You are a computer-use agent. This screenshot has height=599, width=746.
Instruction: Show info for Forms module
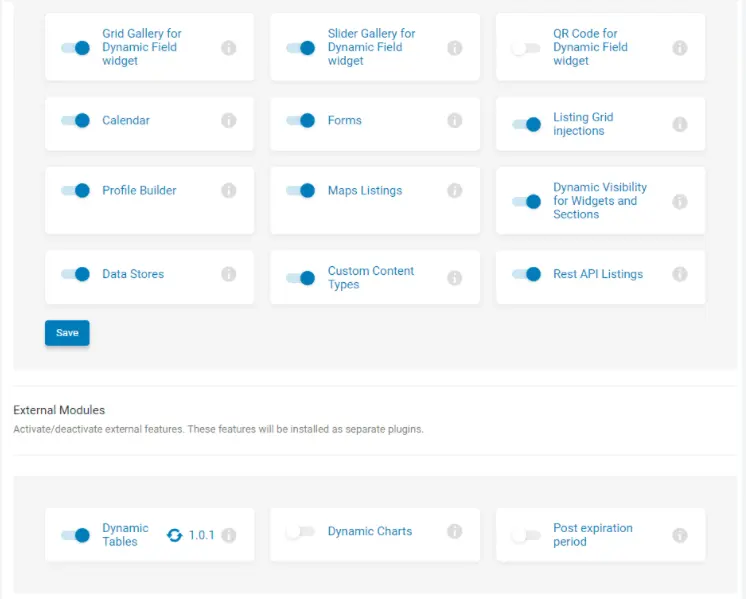(x=454, y=120)
